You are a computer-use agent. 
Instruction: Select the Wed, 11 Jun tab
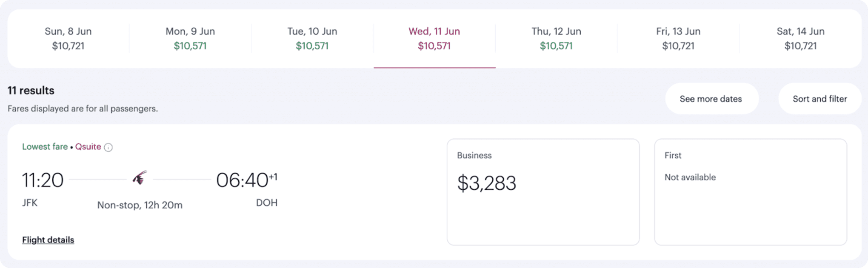click(x=434, y=38)
